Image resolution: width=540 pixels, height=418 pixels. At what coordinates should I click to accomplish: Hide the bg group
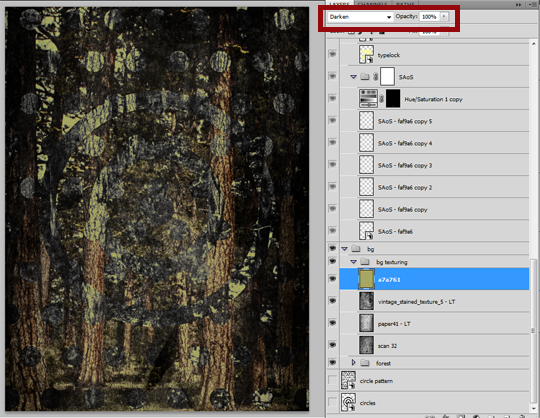332,248
